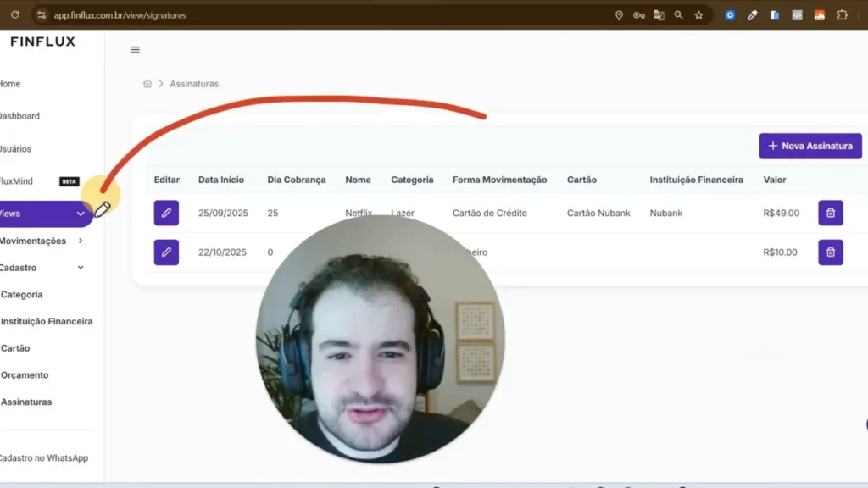Collapse the Views section chevron

coord(81,213)
